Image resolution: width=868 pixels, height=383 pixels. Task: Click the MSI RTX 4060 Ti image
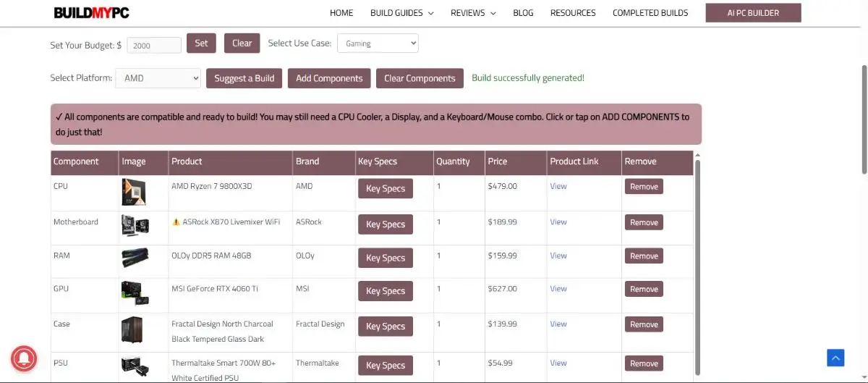135,293
